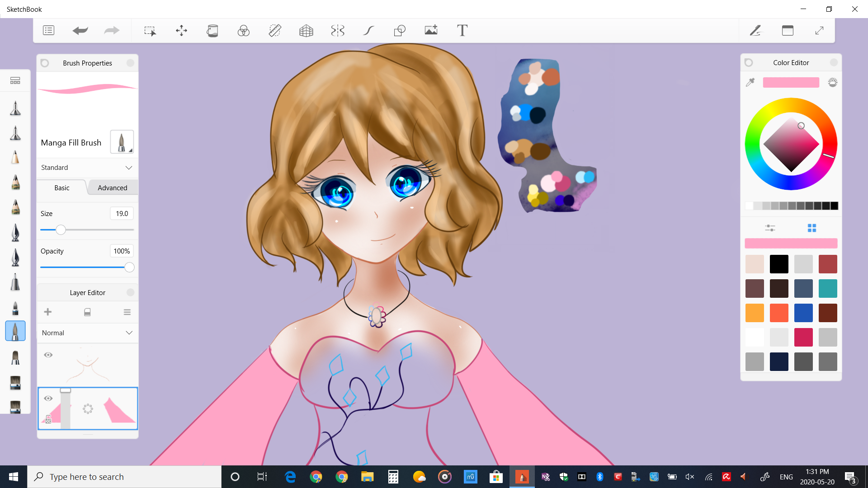Toggle Predictive Stroke curve tool
The image size is (868, 488).
tap(369, 30)
